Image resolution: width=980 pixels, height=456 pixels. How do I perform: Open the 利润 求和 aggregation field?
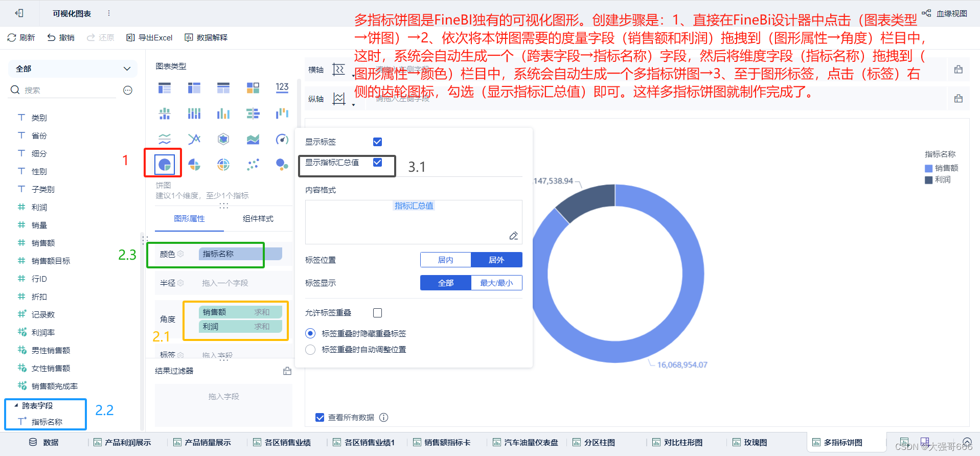pos(240,326)
